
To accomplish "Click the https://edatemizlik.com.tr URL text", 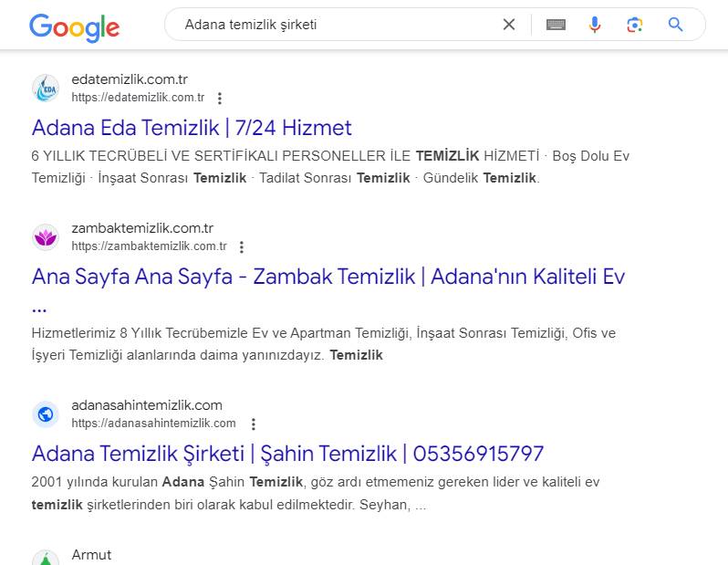I will coord(138,98).
